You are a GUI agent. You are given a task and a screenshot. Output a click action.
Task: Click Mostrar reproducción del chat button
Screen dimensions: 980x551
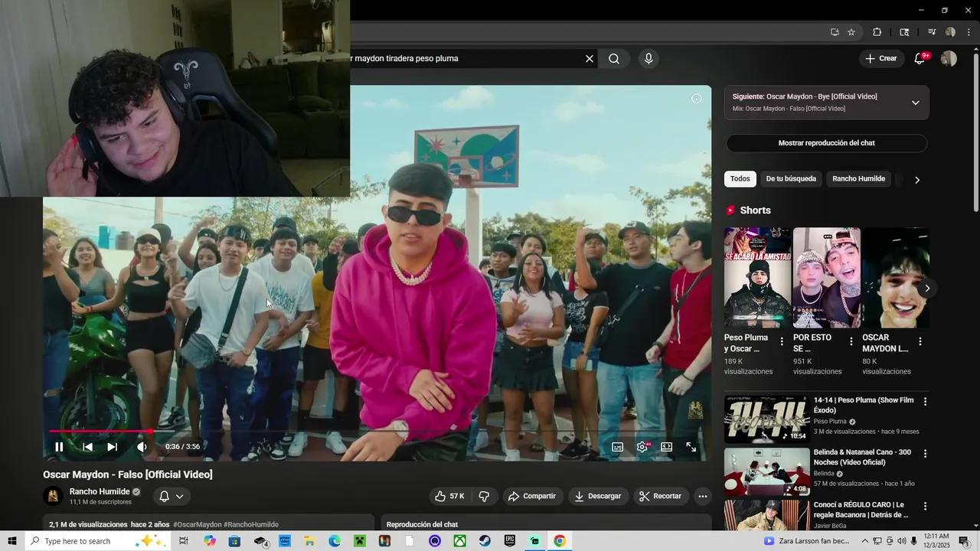tap(826, 143)
